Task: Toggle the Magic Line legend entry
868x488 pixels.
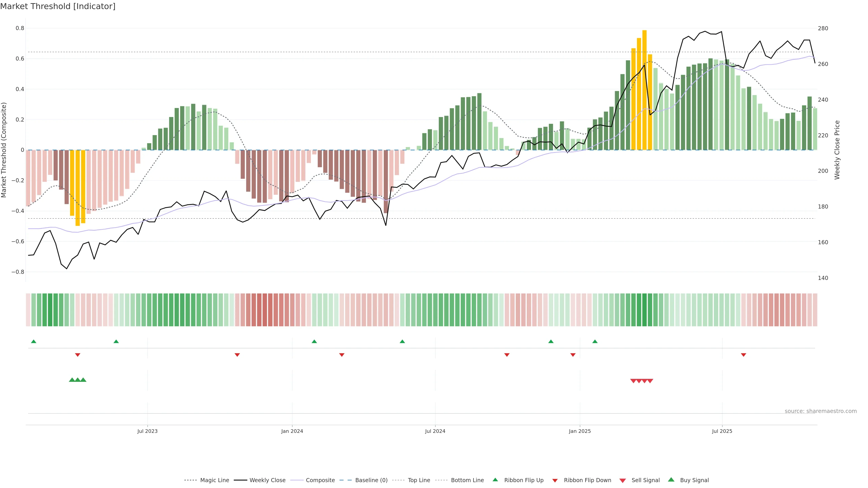Action: pyautogui.click(x=214, y=480)
